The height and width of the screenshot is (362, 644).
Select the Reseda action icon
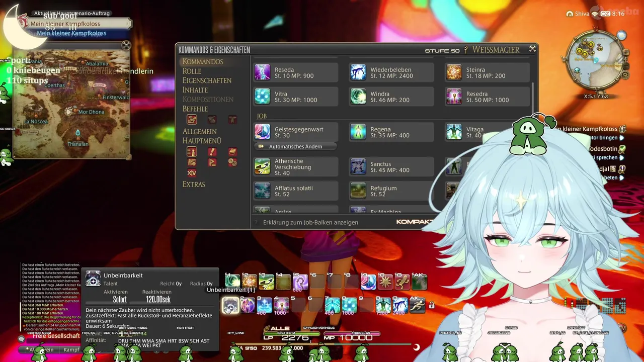[262, 72]
